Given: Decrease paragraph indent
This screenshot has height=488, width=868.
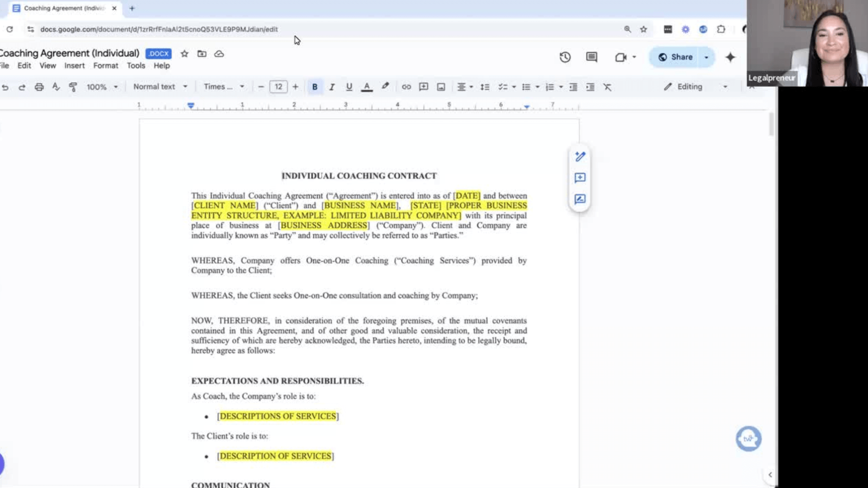Looking at the screenshot, I should point(573,87).
